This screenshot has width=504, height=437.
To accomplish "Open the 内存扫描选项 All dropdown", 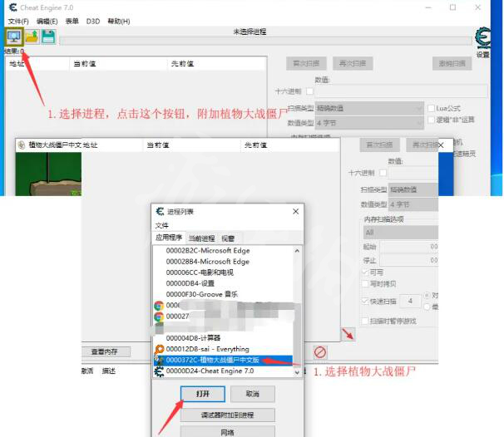I will [401, 232].
